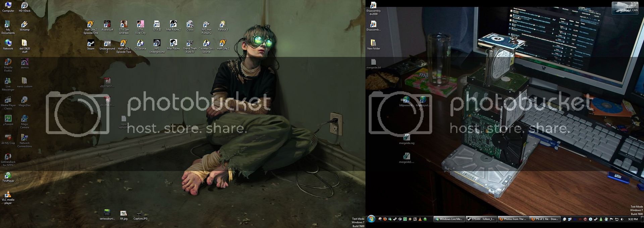Open My Documents on the desktop
Screen dimensions: 644x228
[8, 27]
